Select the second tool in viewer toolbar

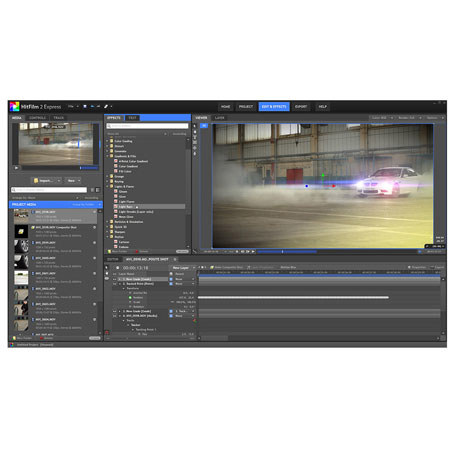[195, 132]
